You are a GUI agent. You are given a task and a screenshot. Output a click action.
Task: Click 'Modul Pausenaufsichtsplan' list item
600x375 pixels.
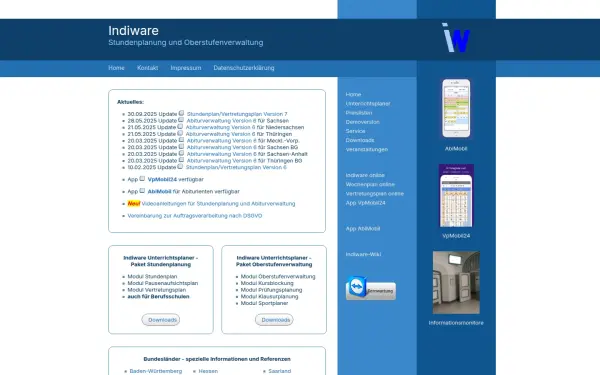(x=163, y=283)
